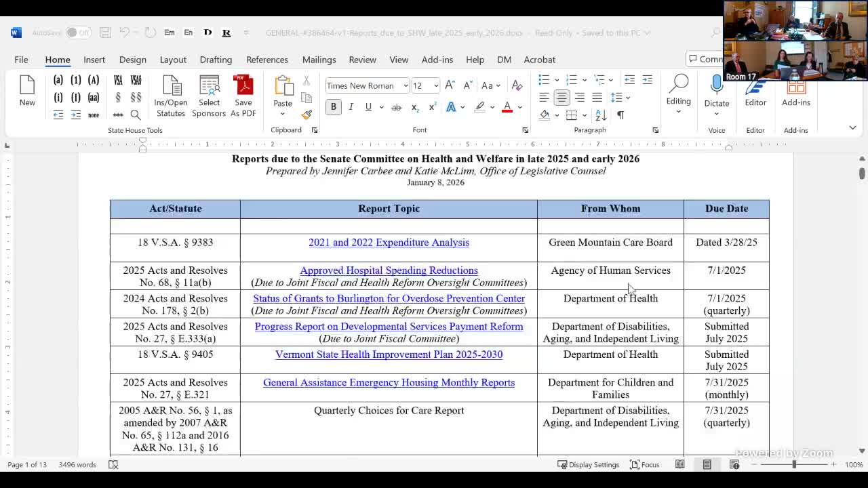Open the Vermont State Health Improvement Plan link

[x=389, y=354]
